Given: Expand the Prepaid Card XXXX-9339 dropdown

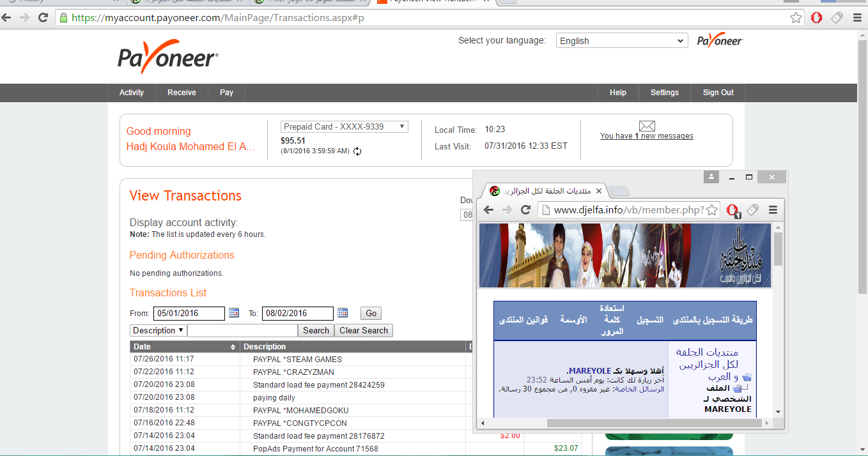Looking at the screenshot, I should point(344,127).
